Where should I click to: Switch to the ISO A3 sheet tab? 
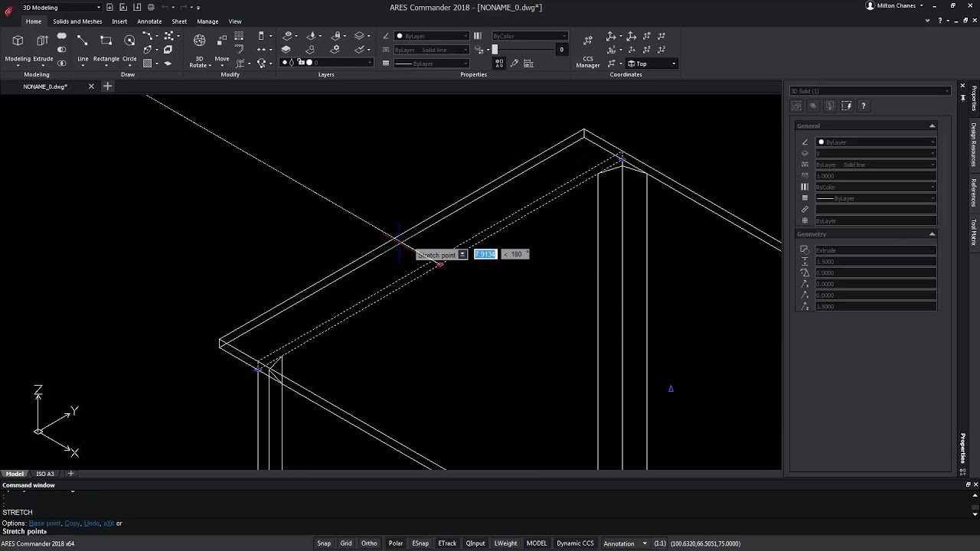coord(45,474)
